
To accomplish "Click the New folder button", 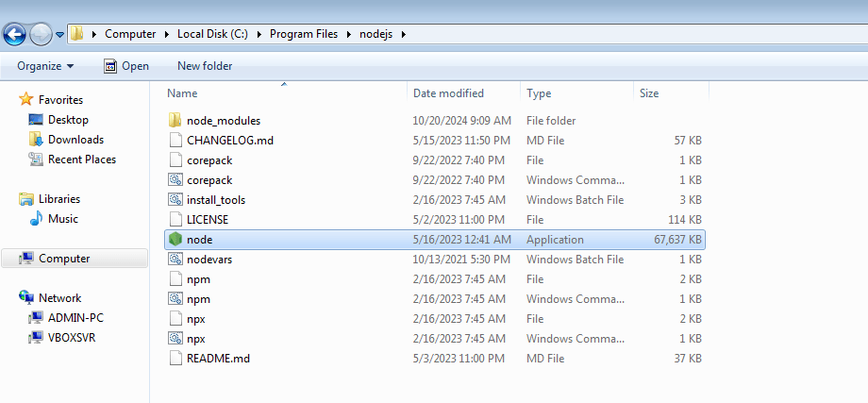I will coord(205,66).
